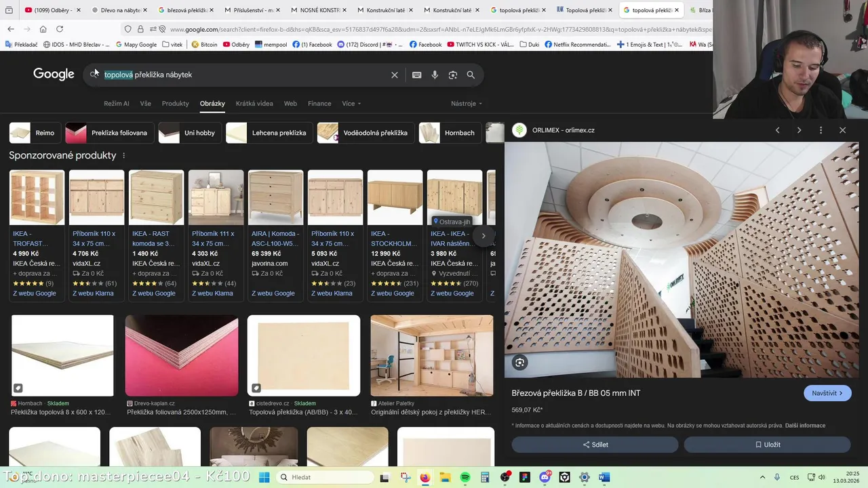This screenshot has height=488, width=868.
Task: Filter by the Voděodolná překližka chip
Action: tap(366, 133)
